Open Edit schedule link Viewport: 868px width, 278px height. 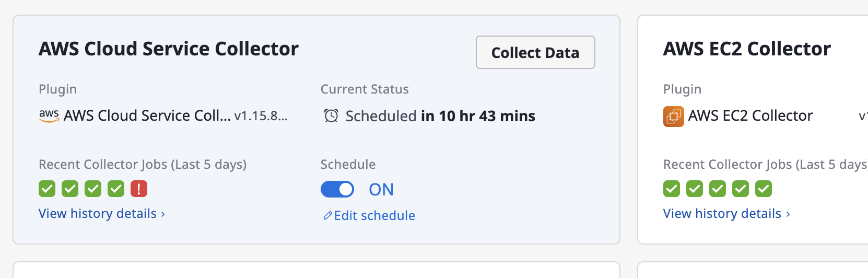(374, 215)
